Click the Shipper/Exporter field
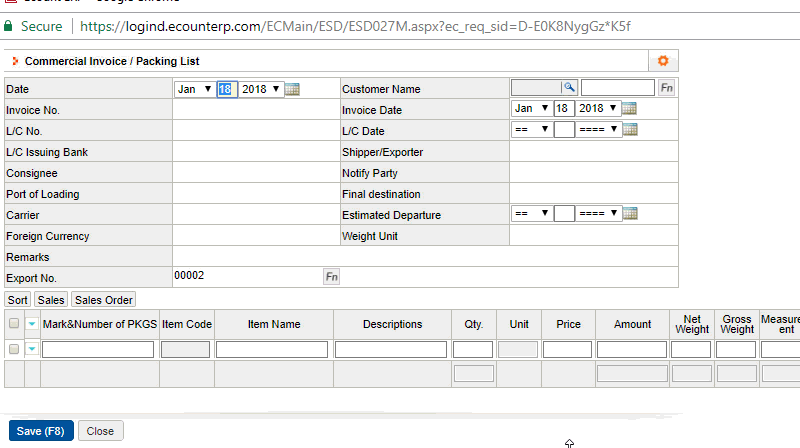800x448 pixels. tap(593, 152)
